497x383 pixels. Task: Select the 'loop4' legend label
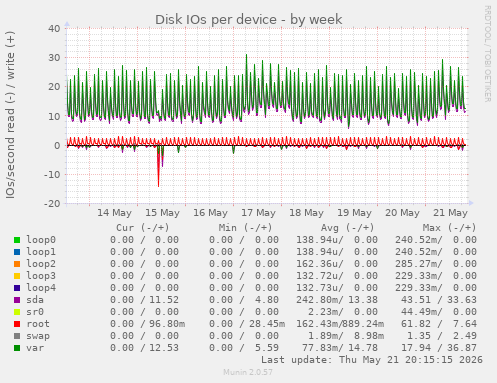tap(41, 288)
